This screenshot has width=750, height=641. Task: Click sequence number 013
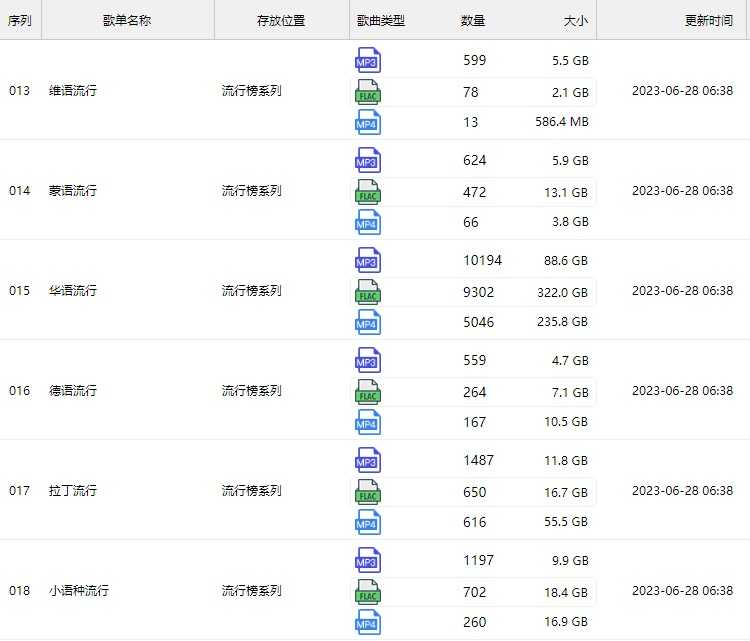tap(20, 90)
